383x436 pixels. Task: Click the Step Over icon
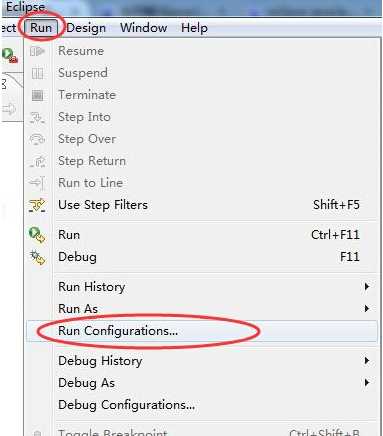pos(37,139)
